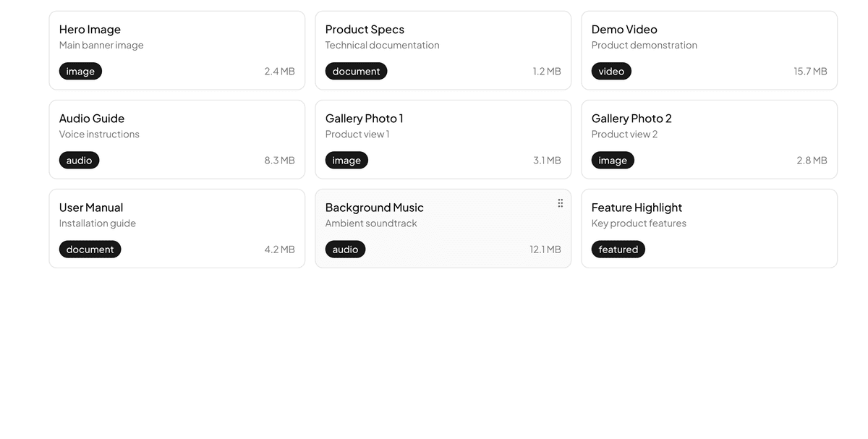This screenshot has width=868, height=439.
Task: Click the image tag on Hero Image
Action: [x=80, y=71]
